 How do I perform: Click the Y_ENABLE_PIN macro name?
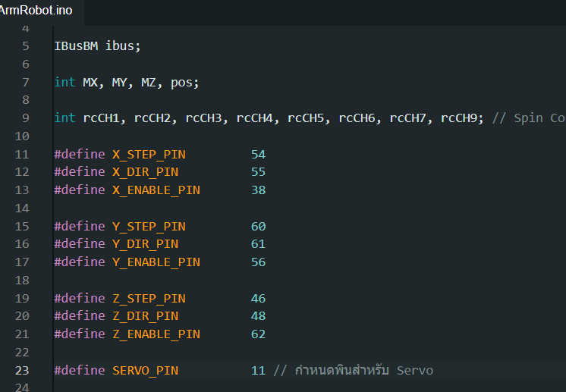coord(156,262)
